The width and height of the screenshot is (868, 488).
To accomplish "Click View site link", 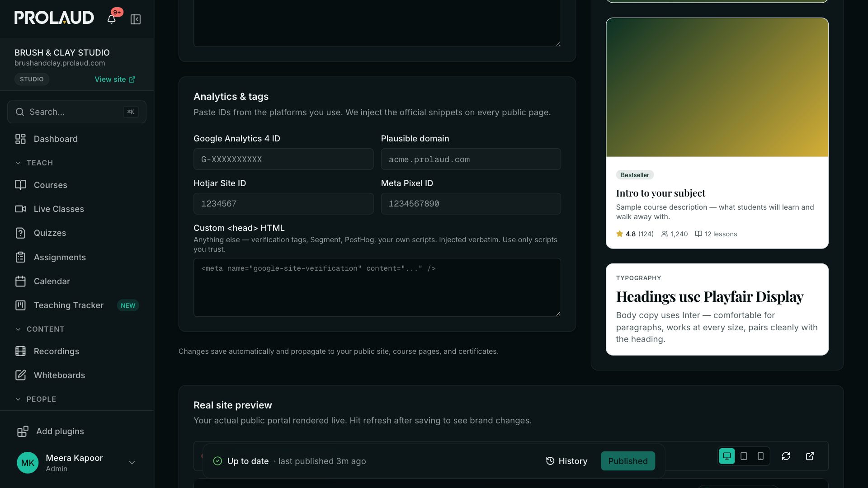I will click(x=115, y=79).
